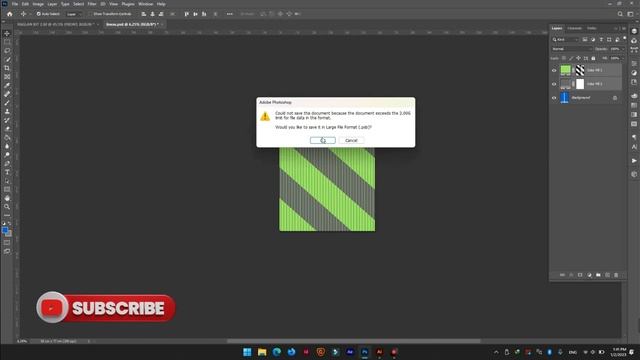Image resolution: width=640 pixels, height=360 pixels.
Task: Select the Move tool in the toolbox
Action: 7,33
